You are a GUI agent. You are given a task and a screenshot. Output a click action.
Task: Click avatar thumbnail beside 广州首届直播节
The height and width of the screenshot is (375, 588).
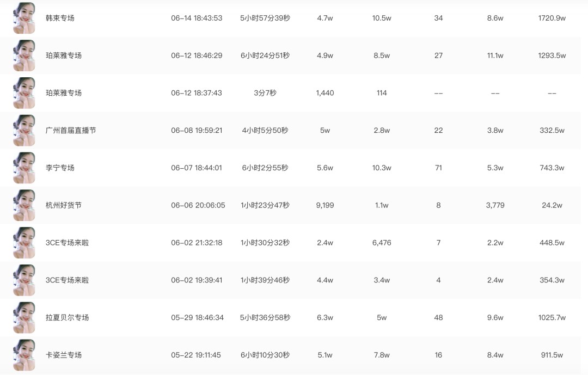24,131
